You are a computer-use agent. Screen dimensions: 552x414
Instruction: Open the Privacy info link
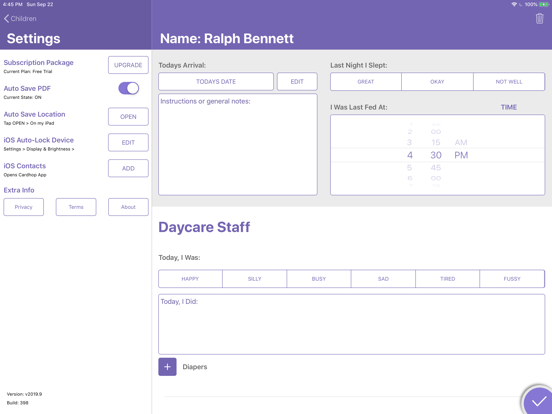24,207
